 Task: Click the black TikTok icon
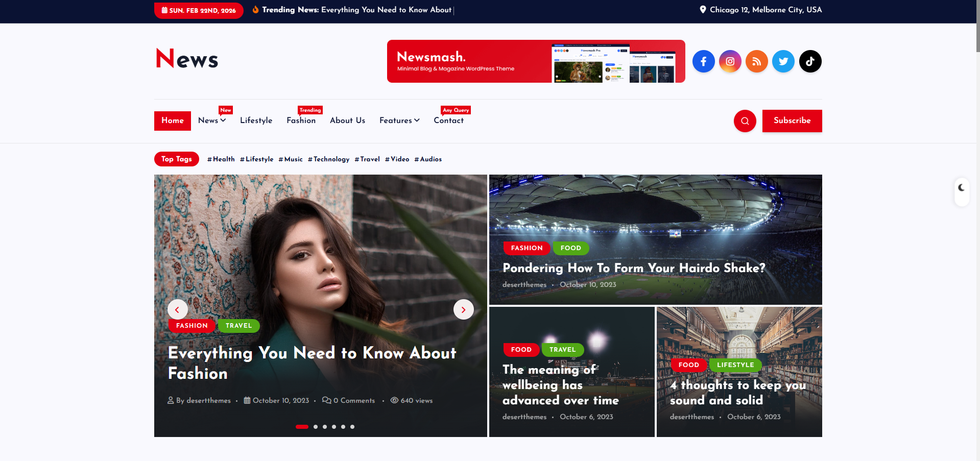[x=810, y=61]
